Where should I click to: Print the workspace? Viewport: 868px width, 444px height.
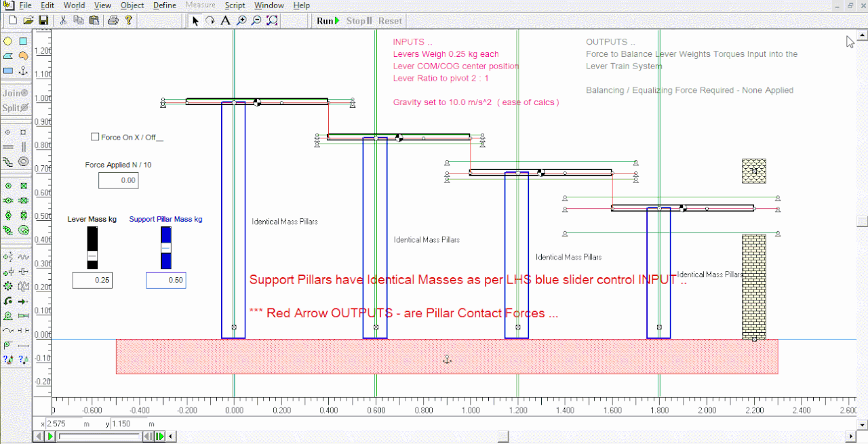(113, 20)
